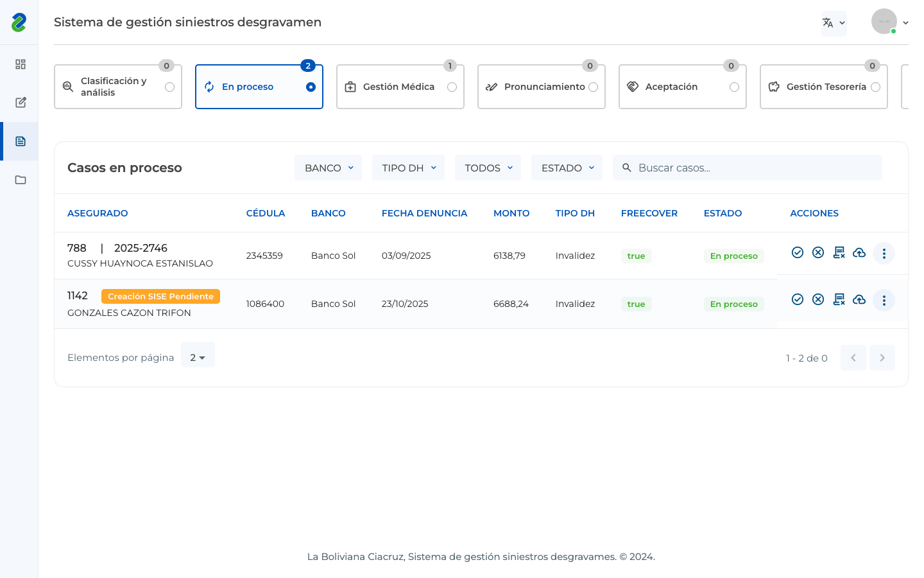The height and width of the screenshot is (578, 924).
Task: Click the receipt cancel icon for Gonzales Cazon
Action: (839, 299)
